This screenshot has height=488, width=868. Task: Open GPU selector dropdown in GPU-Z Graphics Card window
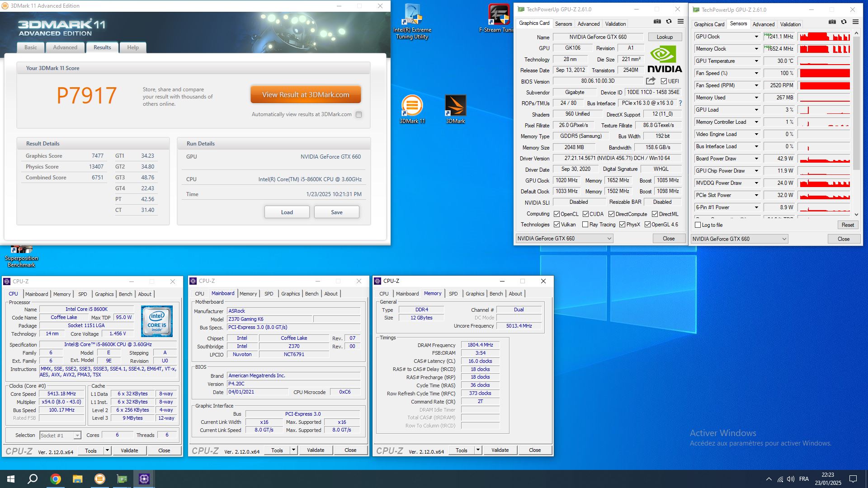pyautogui.click(x=564, y=239)
